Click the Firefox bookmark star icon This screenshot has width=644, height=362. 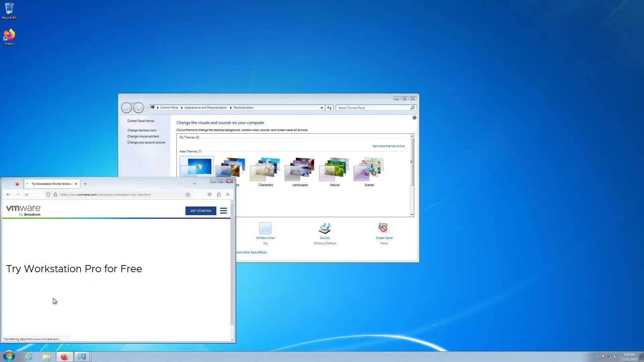pos(188,194)
